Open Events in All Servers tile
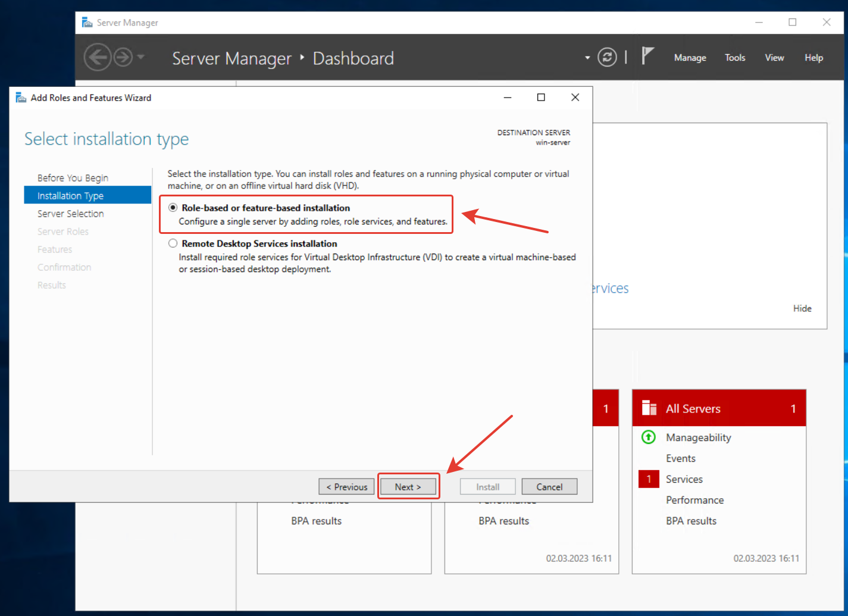The image size is (848, 616). (x=681, y=458)
